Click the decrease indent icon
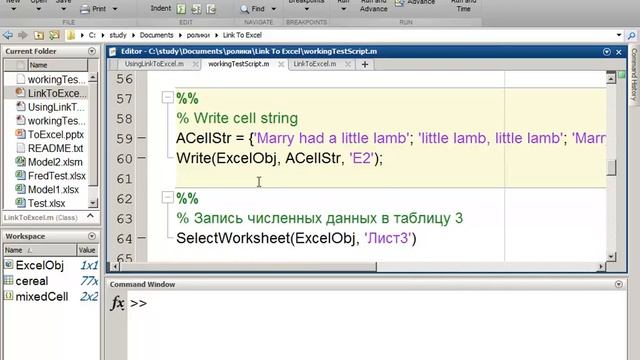Screen dimensions: 640x360 (x=211, y=9)
